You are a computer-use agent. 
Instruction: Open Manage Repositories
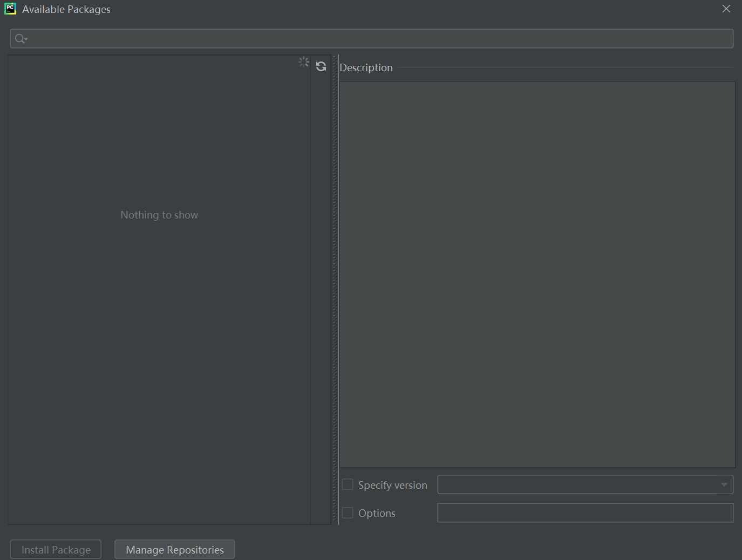click(x=174, y=549)
